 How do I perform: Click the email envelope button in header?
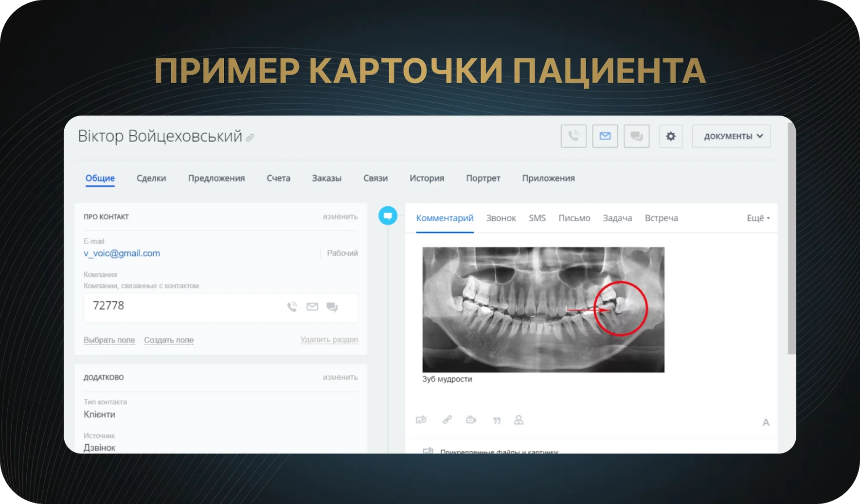click(605, 136)
